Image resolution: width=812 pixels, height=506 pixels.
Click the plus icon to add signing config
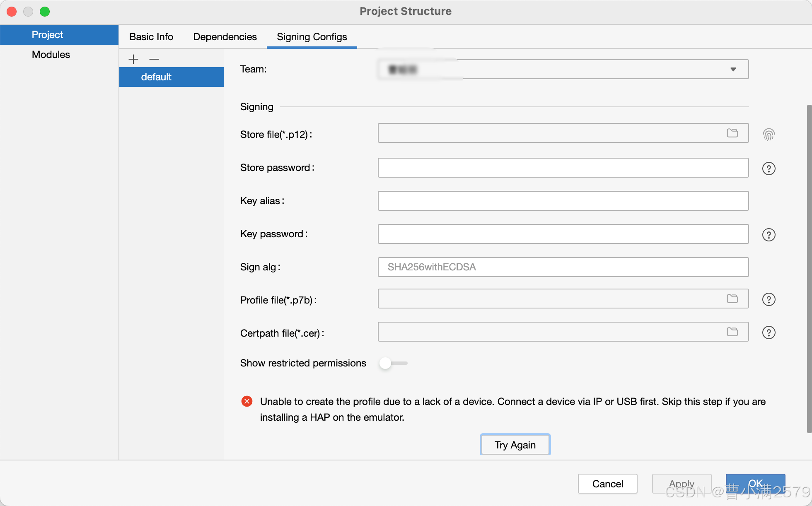(133, 59)
